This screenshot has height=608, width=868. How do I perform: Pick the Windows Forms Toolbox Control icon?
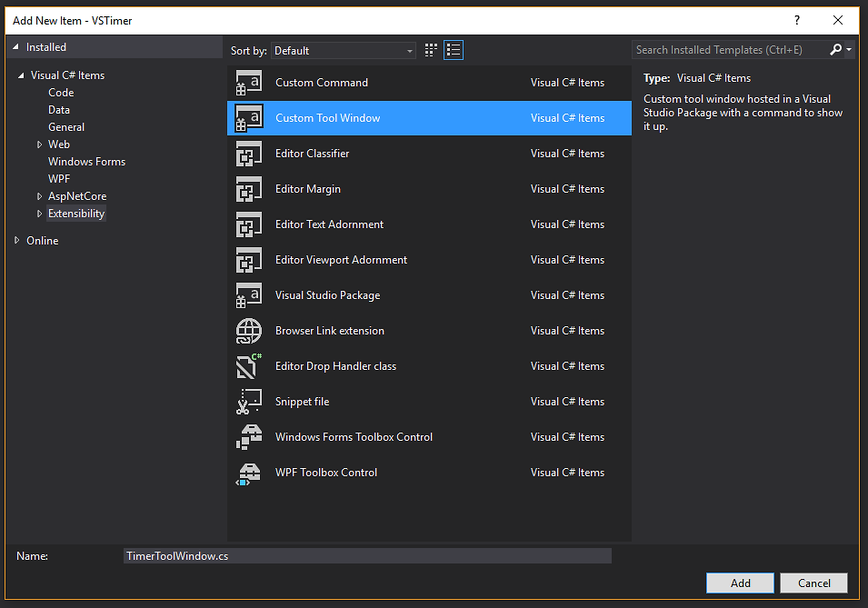click(248, 437)
